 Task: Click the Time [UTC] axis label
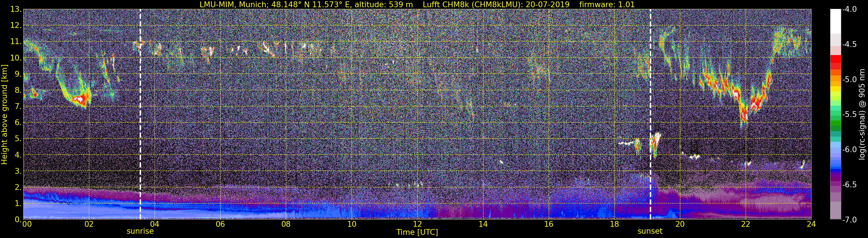pos(417,232)
